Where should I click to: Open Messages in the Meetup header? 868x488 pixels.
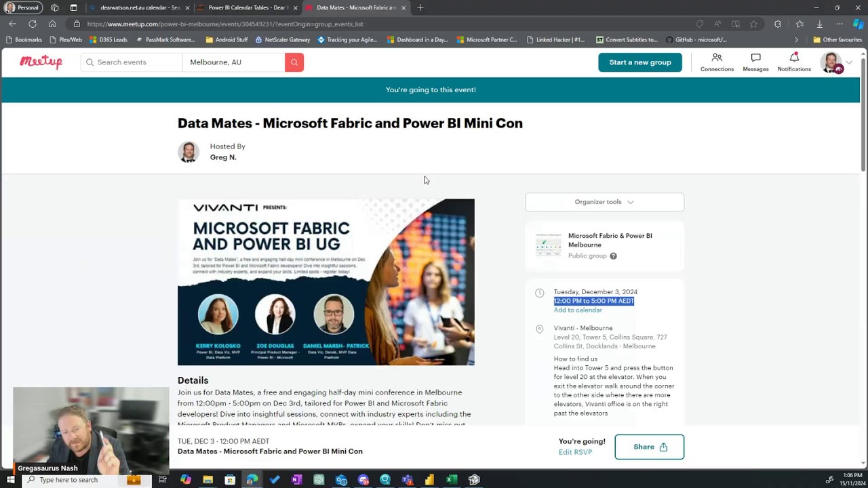tap(755, 62)
